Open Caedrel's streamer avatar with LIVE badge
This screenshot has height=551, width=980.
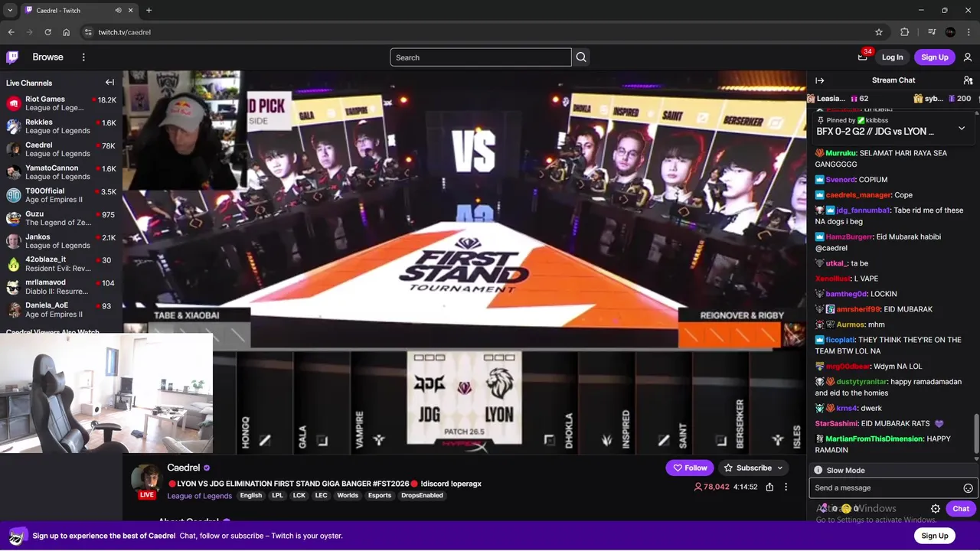146,481
